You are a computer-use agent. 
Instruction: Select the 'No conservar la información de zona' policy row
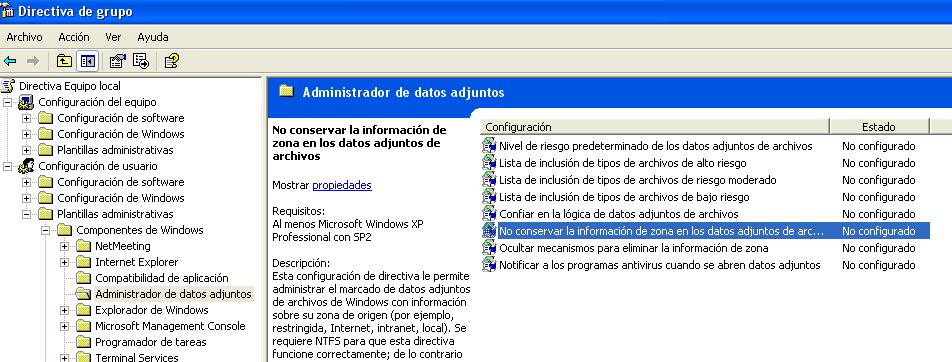(x=705, y=231)
